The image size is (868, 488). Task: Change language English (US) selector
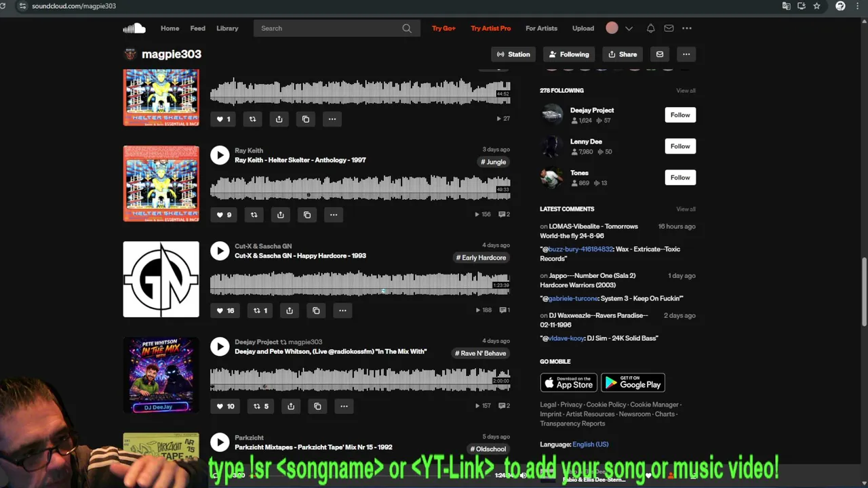click(x=590, y=445)
